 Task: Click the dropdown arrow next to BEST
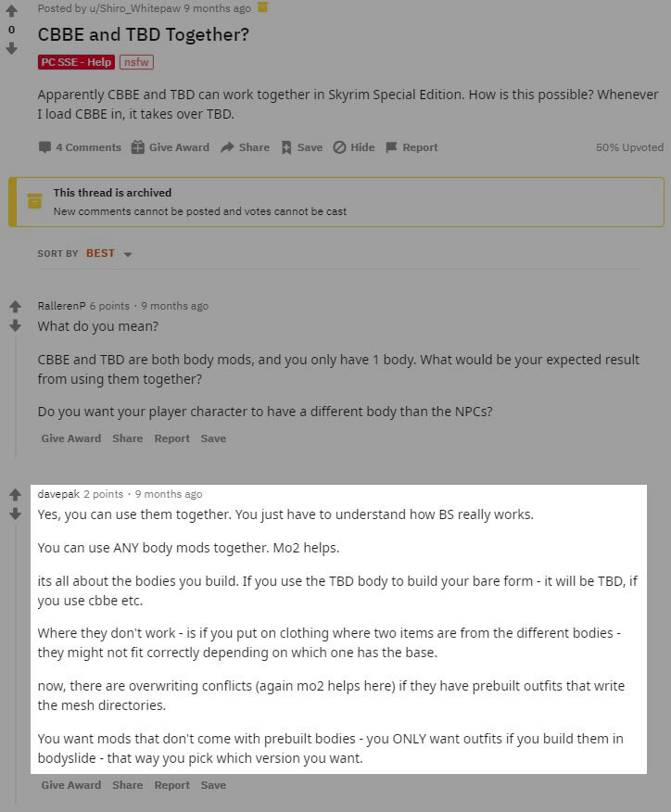click(128, 254)
